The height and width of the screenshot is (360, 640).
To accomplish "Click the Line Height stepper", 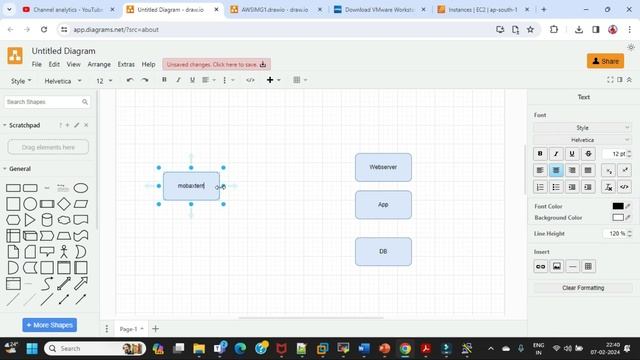I will click(x=629, y=233).
